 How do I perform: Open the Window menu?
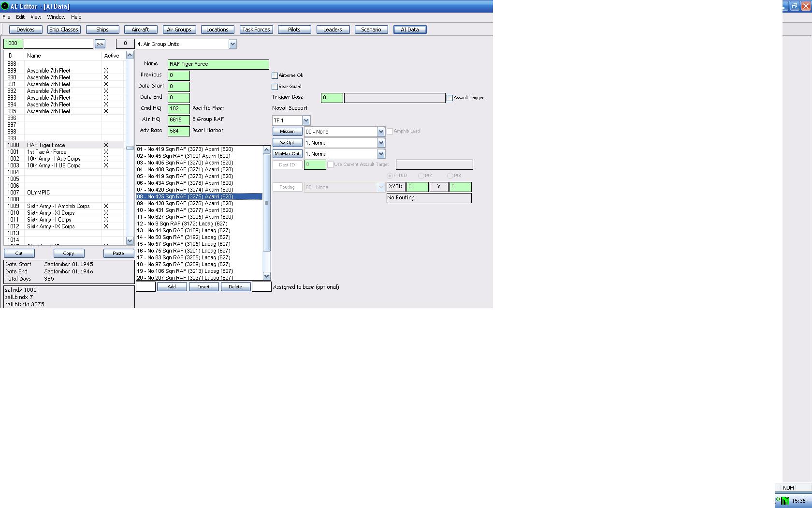click(56, 17)
